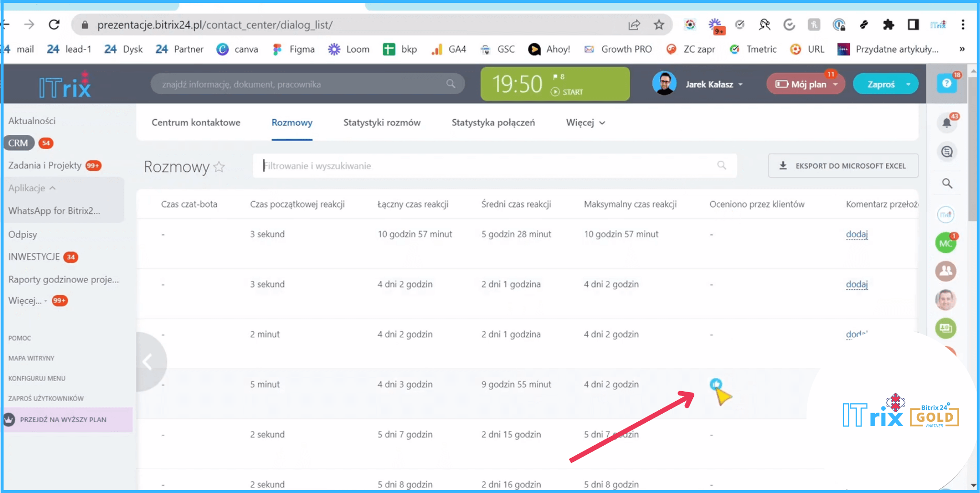Star the Rozmowy page as favorite
The height and width of the screenshot is (493, 980).
219,166
